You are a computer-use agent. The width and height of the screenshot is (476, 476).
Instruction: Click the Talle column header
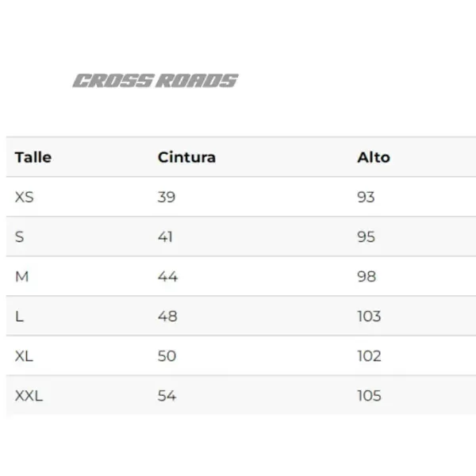(x=33, y=157)
